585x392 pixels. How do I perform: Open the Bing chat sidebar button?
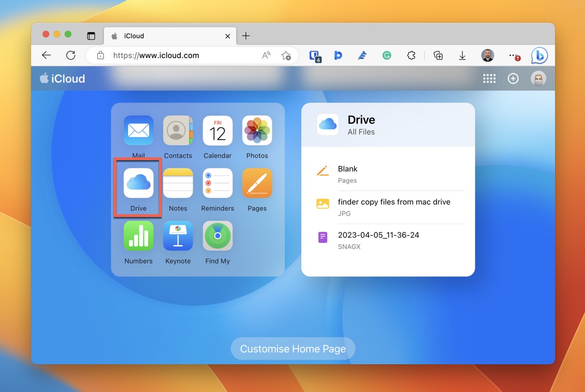click(x=539, y=56)
